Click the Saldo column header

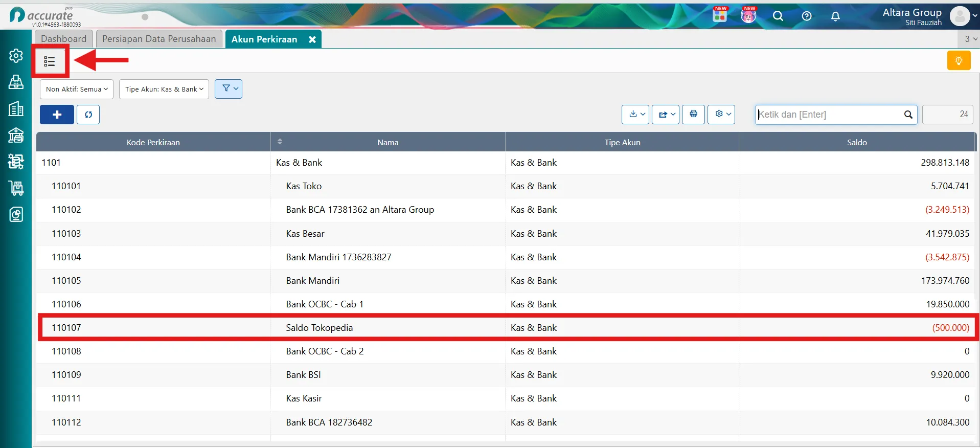857,142
